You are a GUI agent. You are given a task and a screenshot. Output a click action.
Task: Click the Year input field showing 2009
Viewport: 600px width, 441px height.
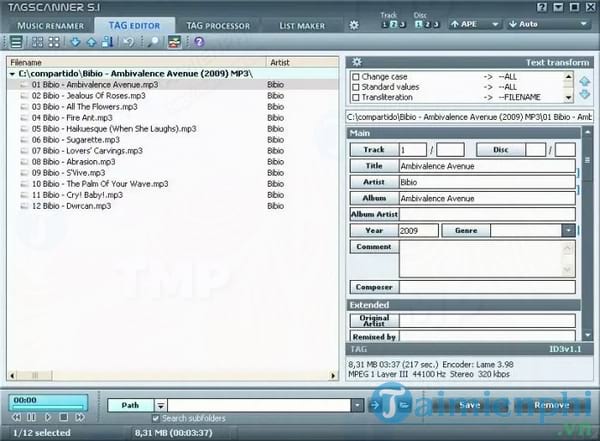418,230
